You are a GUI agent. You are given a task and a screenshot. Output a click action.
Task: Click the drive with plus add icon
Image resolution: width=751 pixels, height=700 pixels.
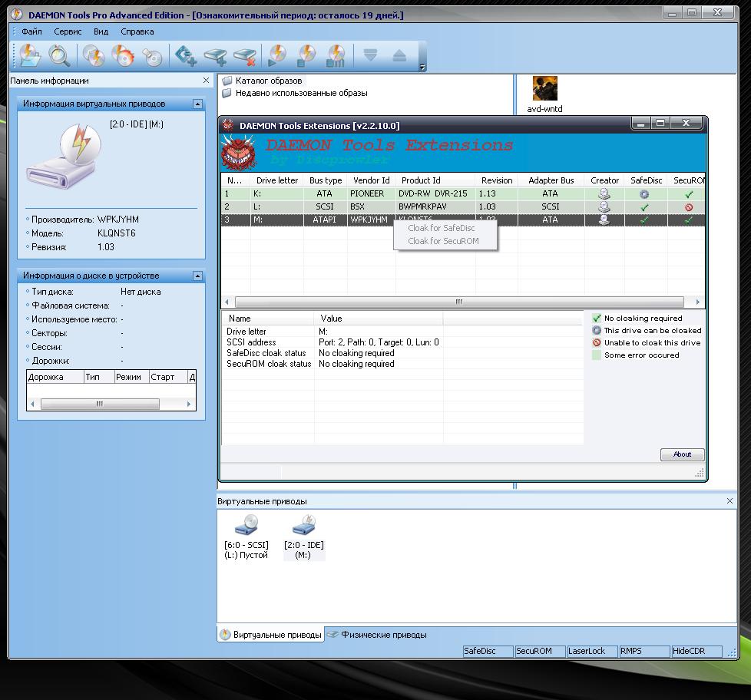[x=216, y=57]
